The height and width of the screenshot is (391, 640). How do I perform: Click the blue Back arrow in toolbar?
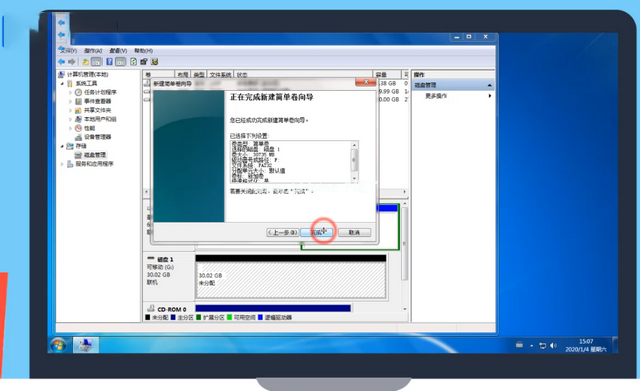(61, 62)
